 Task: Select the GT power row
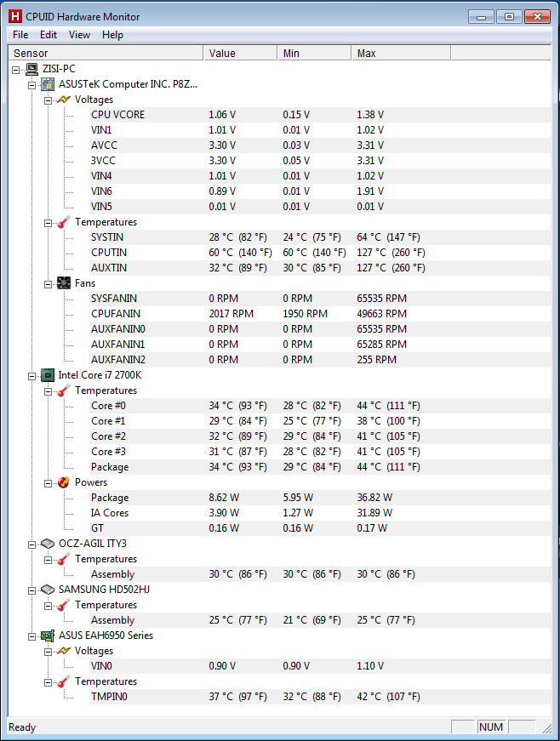pos(320,528)
